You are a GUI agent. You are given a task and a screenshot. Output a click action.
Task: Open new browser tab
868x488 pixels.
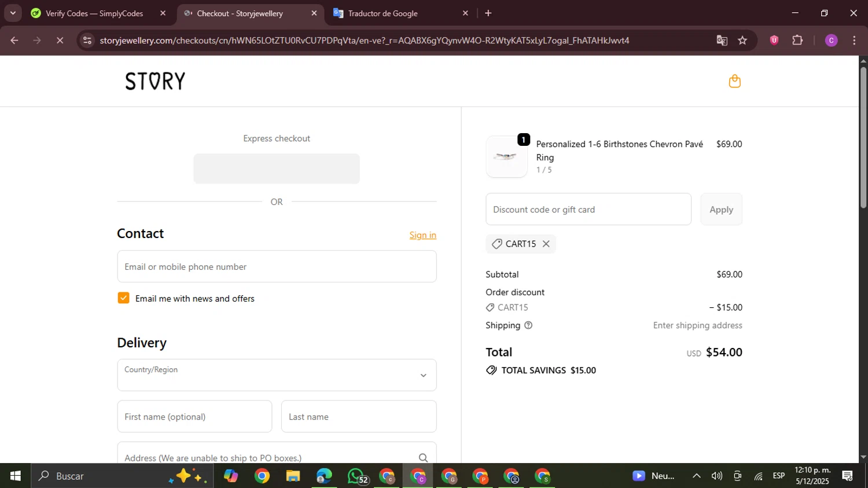coord(488,13)
